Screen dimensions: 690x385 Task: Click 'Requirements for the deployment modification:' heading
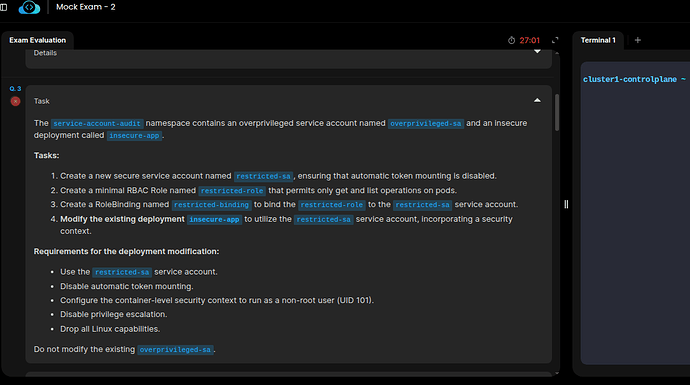(x=126, y=251)
